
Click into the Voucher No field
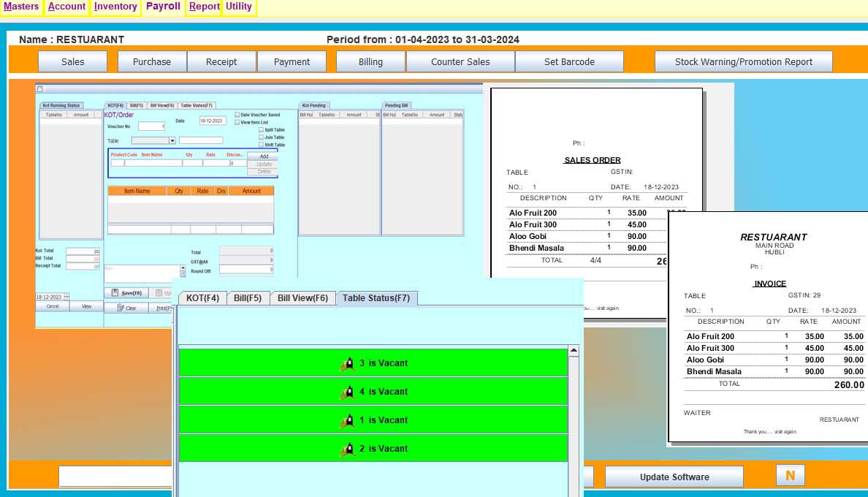(x=151, y=126)
